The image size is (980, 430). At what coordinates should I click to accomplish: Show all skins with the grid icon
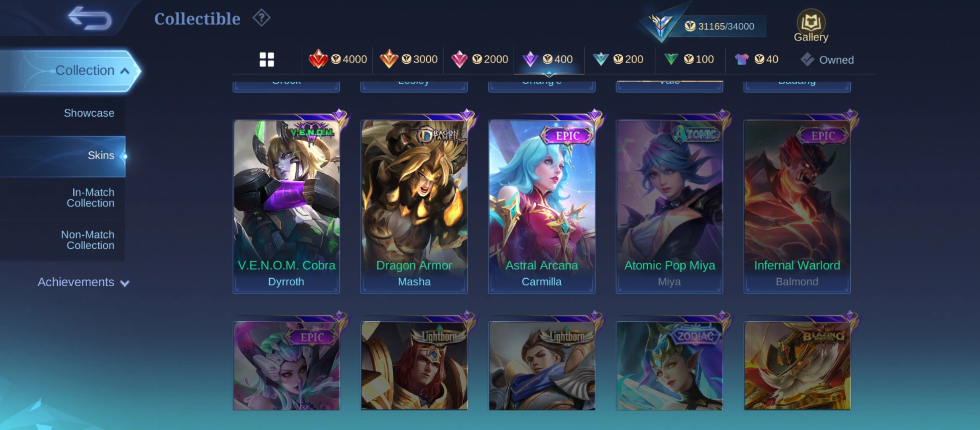point(267,59)
